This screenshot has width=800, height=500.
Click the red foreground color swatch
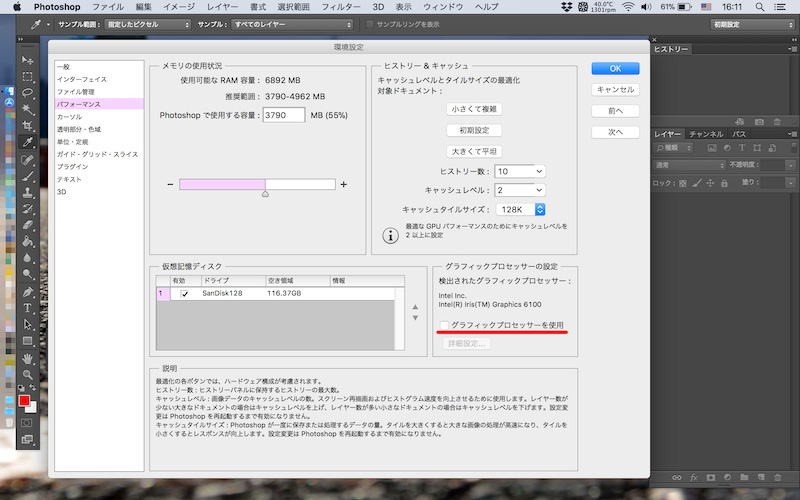tap(24, 401)
